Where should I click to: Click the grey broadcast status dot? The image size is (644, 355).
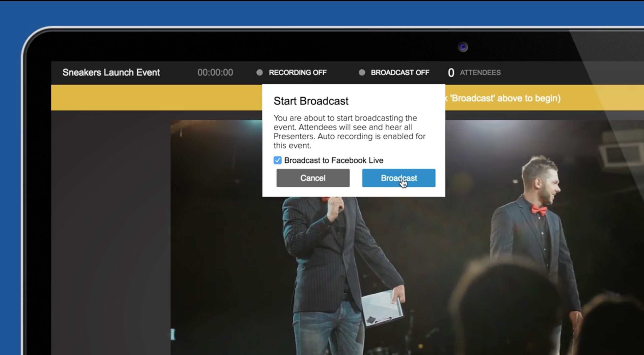pos(362,73)
